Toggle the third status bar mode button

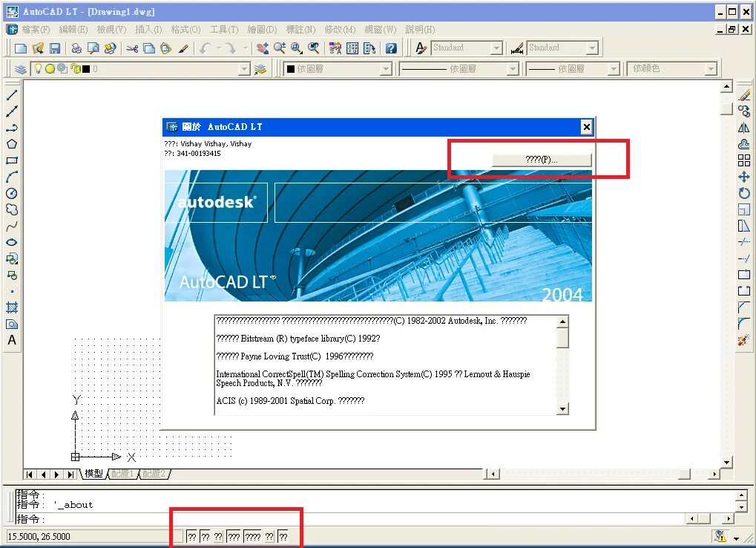pos(218,536)
